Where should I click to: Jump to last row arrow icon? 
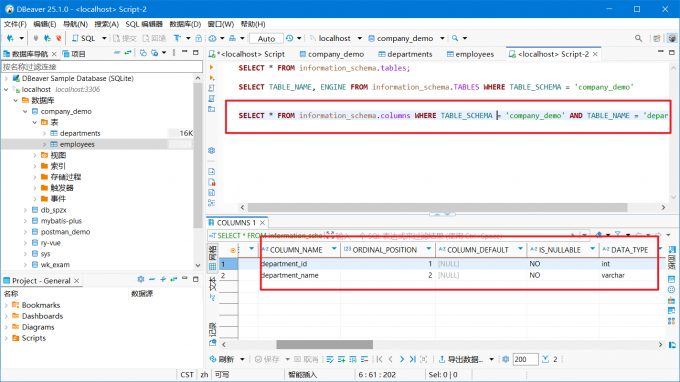pos(412,359)
